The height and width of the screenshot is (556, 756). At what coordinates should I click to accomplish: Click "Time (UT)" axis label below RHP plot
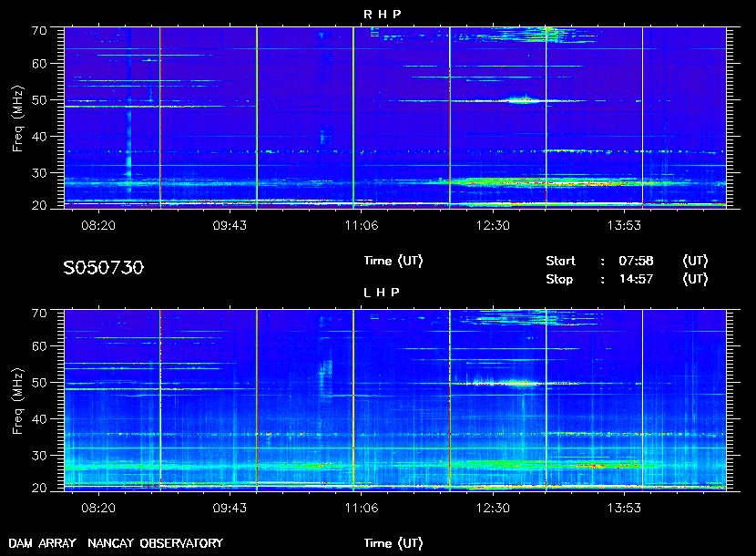[393, 261]
